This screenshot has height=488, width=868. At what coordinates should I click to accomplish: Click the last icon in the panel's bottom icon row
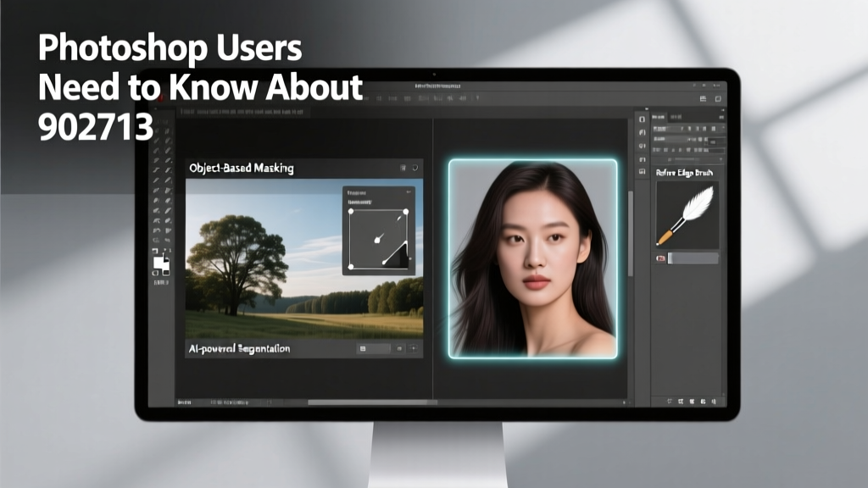714,401
